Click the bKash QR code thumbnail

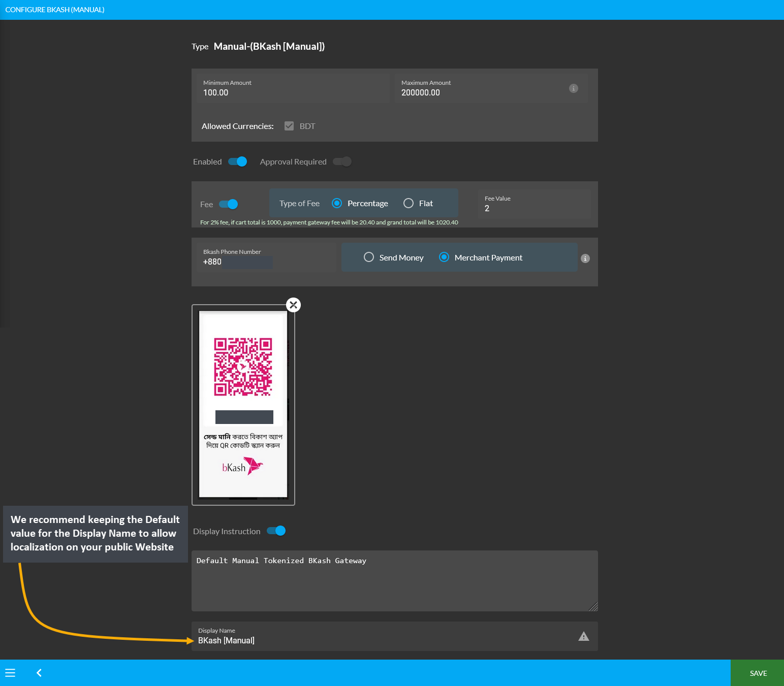point(243,405)
